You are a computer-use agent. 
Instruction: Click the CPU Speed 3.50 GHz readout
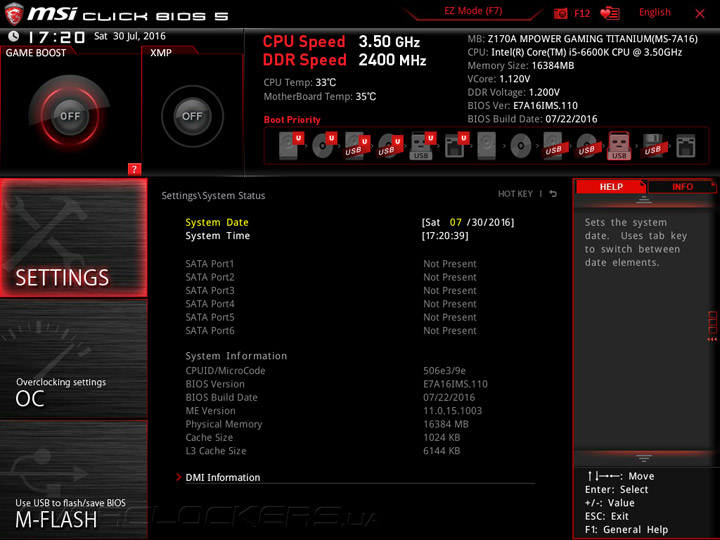(341, 42)
